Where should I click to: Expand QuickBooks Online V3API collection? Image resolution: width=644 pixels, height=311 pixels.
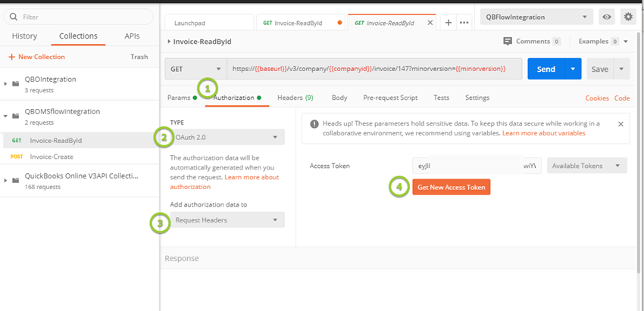pyautogui.click(x=6, y=180)
